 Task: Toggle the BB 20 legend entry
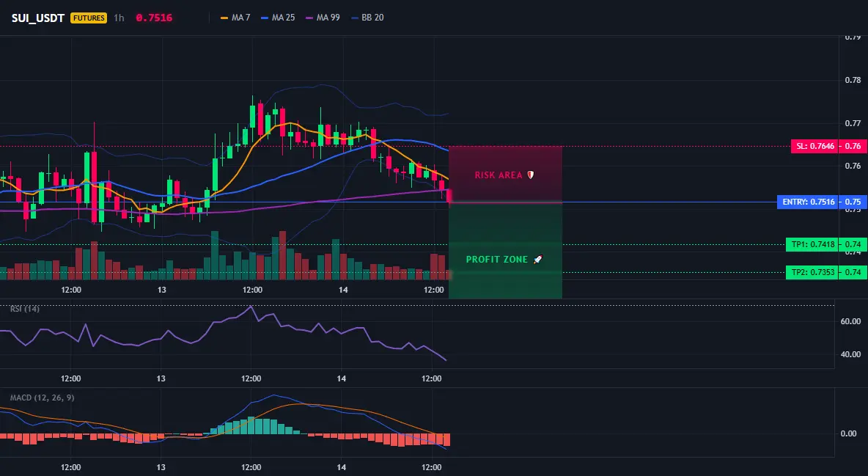[367, 18]
